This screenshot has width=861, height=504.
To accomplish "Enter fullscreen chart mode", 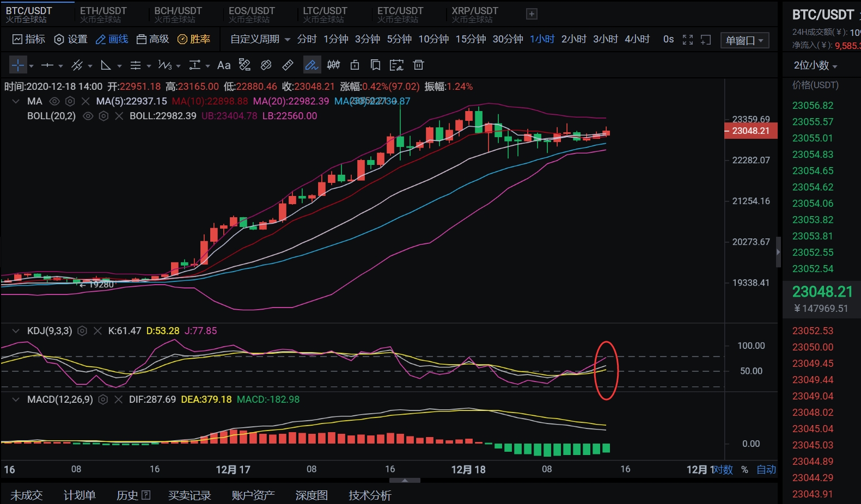I will pyautogui.click(x=688, y=40).
